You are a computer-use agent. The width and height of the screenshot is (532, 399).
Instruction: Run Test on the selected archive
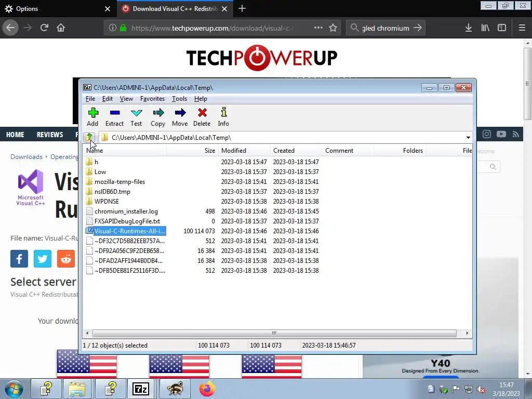pyautogui.click(x=136, y=117)
